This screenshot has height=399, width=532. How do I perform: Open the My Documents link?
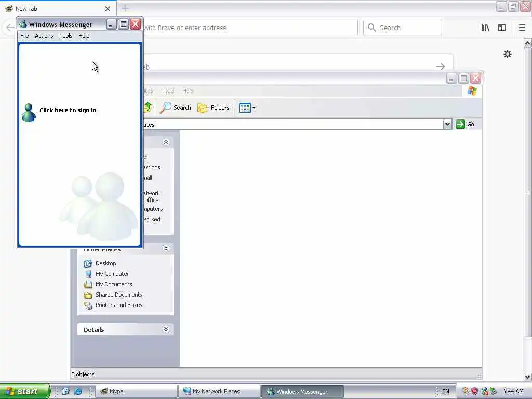(x=114, y=284)
